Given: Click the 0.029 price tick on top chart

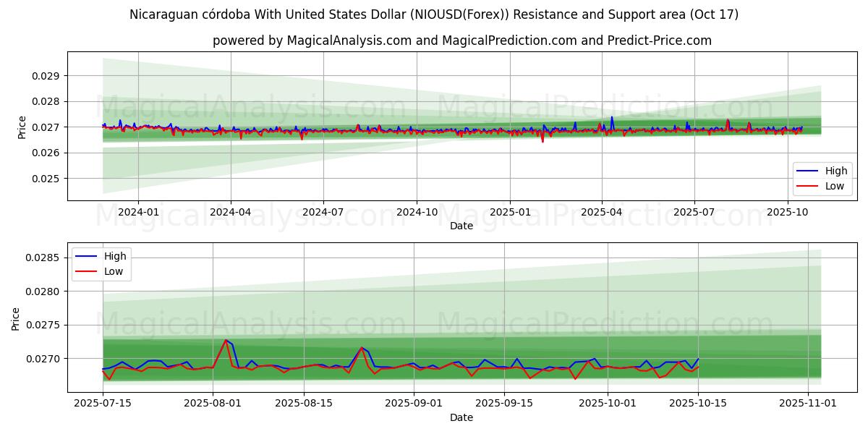Looking at the screenshot, I should coord(46,76).
